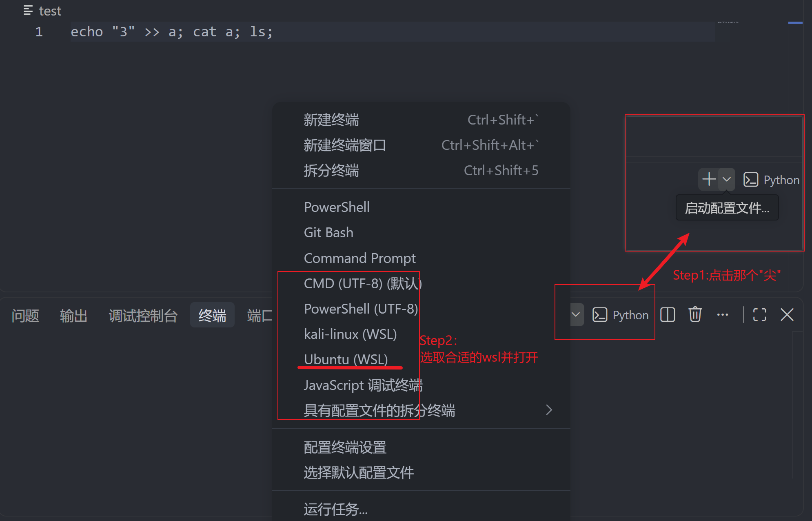812x521 pixels.
Task: Open a PowerShell terminal profile
Action: point(421,207)
